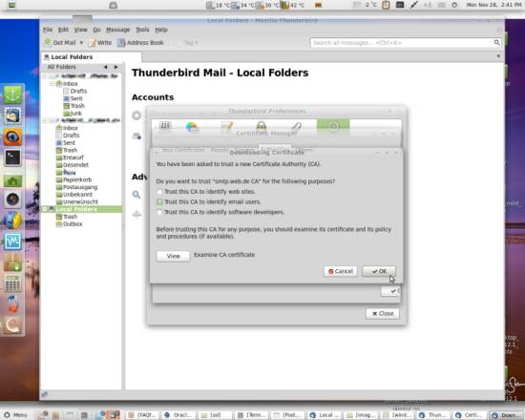Screen dimensions: 525x420
Task: Click the Get Mail button
Action: coord(60,43)
